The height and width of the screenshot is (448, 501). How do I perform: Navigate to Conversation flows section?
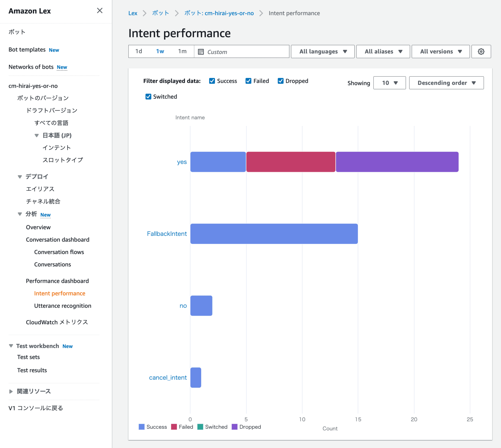[60, 252]
